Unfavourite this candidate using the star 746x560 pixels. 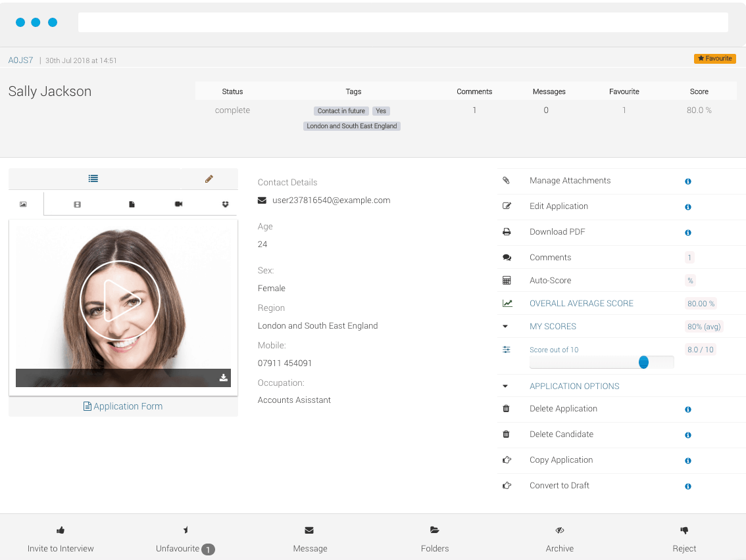[186, 530]
